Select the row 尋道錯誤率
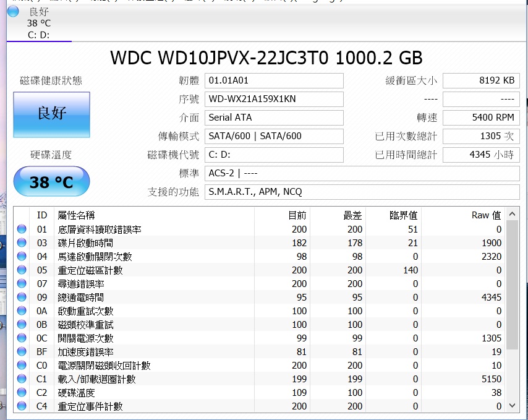The height and width of the screenshot is (420, 528). [260, 283]
